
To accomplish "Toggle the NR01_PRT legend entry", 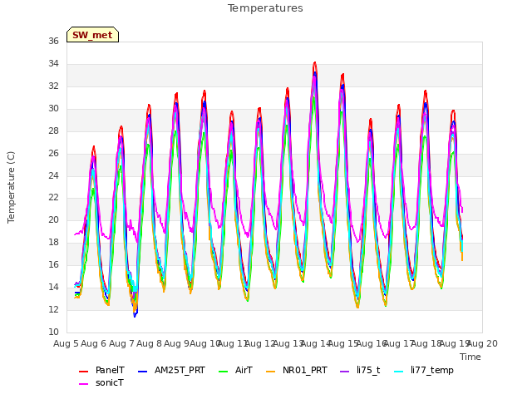I will coord(297,370).
